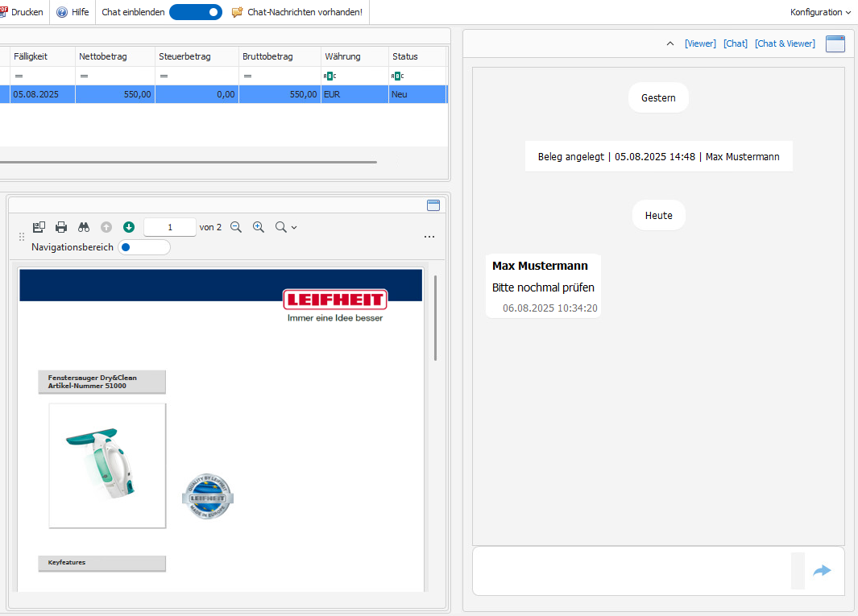This screenshot has width=858, height=616.
Task: Click the window layout icon in chat header
Action: pyautogui.click(x=835, y=43)
